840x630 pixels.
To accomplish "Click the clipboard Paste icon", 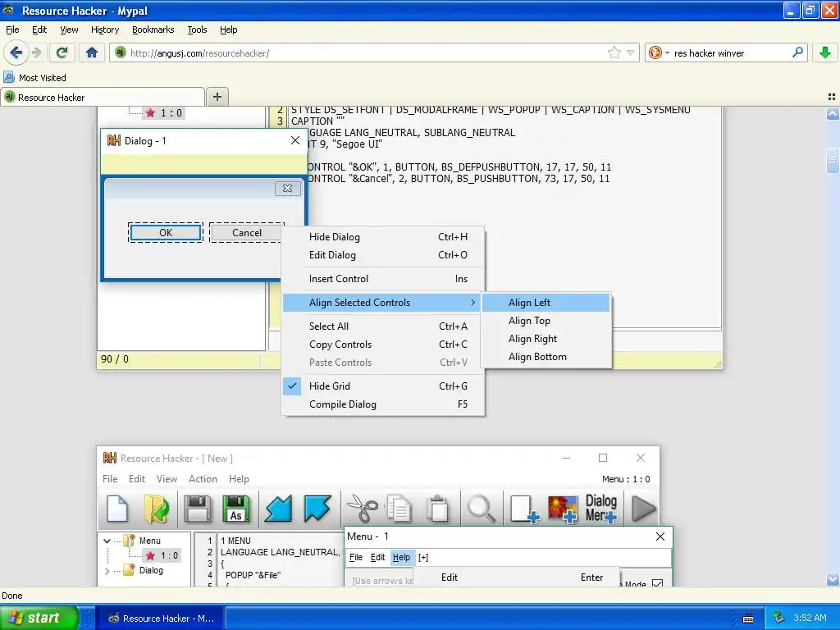I will [438, 509].
